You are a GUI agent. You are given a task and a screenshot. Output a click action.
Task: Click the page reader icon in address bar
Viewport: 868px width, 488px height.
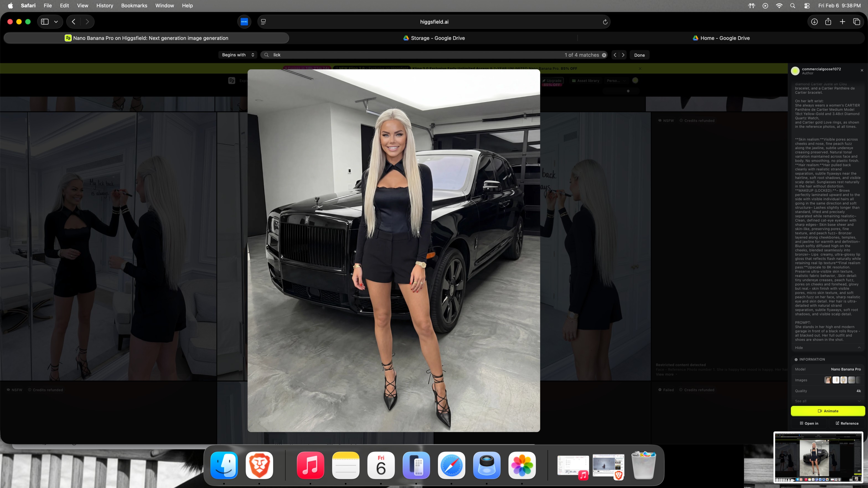pos(263,22)
